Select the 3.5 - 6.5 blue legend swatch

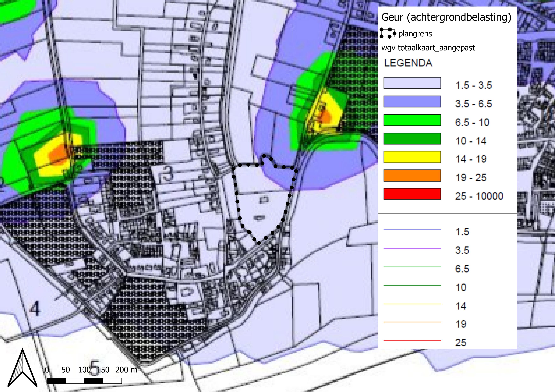pos(412,102)
